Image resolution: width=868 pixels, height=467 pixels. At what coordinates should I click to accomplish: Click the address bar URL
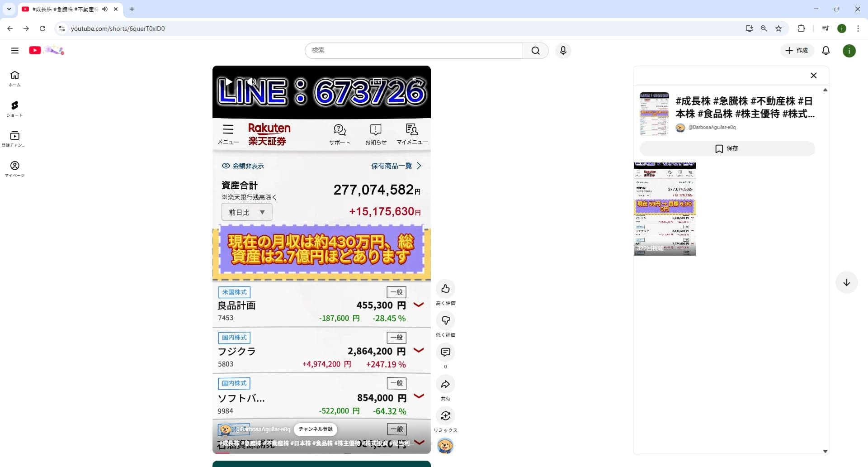click(x=118, y=29)
